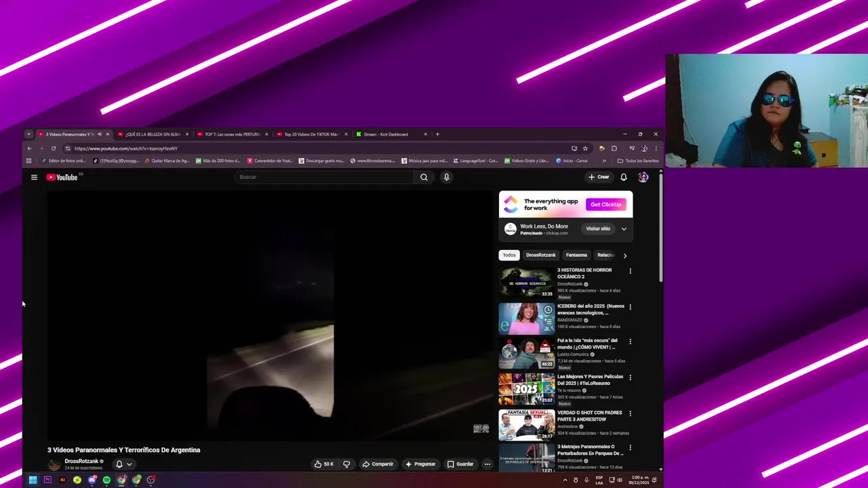Click the Crear button
Screen dimensions: 868x488
[x=599, y=178]
